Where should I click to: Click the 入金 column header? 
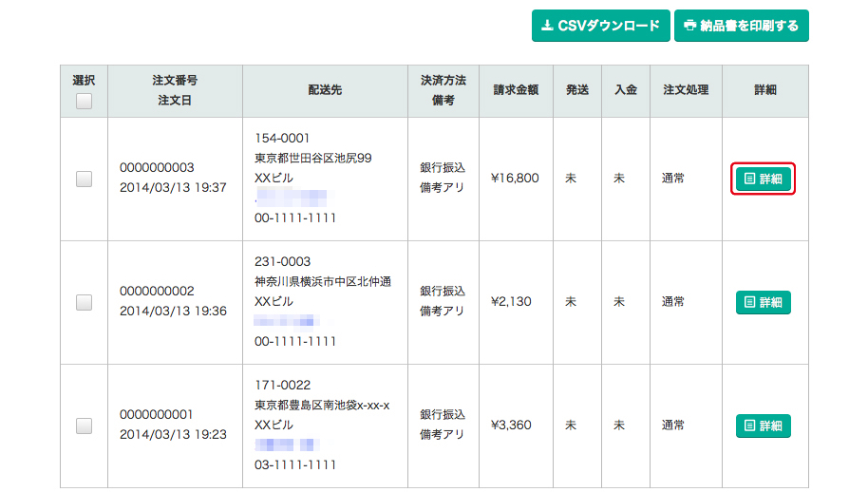626,90
